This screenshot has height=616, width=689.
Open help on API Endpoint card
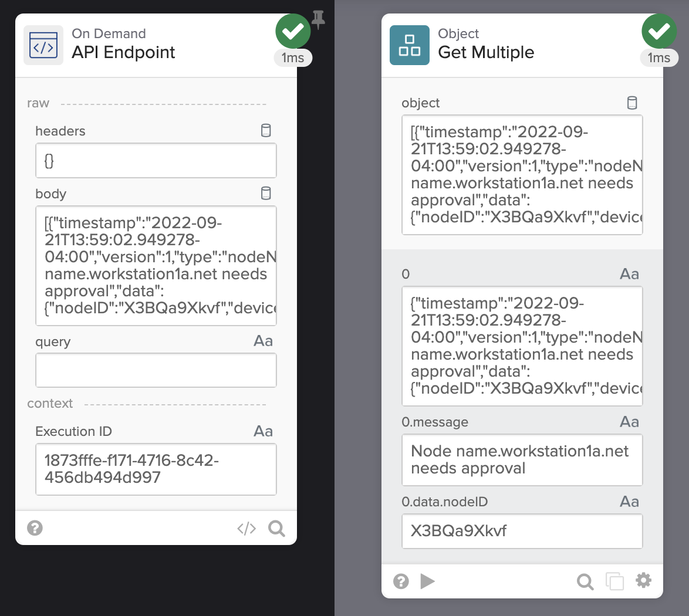point(35,528)
